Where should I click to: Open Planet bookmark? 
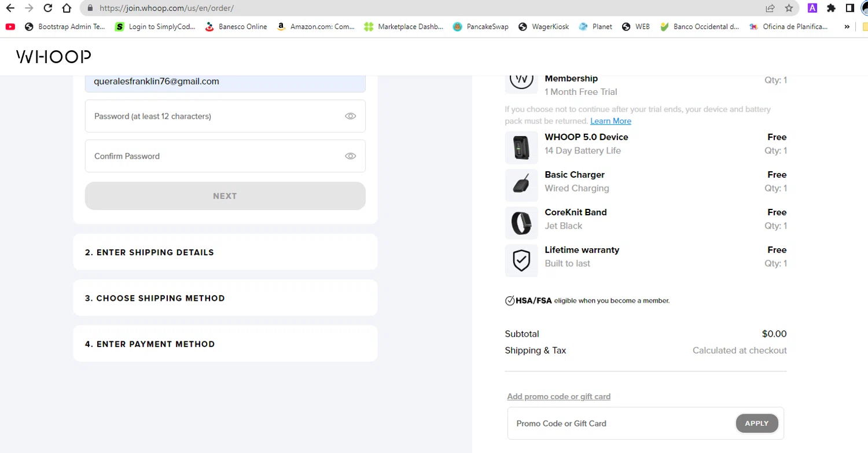pyautogui.click(x=595, y=27)
